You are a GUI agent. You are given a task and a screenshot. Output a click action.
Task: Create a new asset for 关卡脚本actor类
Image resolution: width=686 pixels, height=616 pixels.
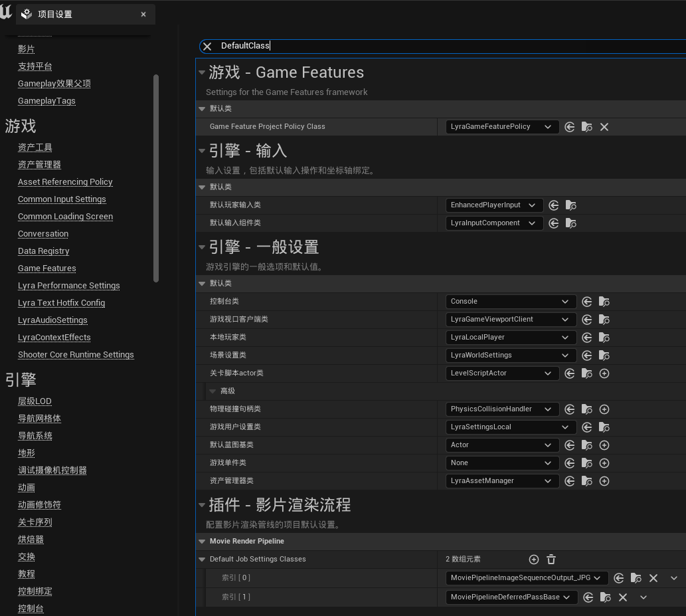pyautogui.click(x=604, y=373)
